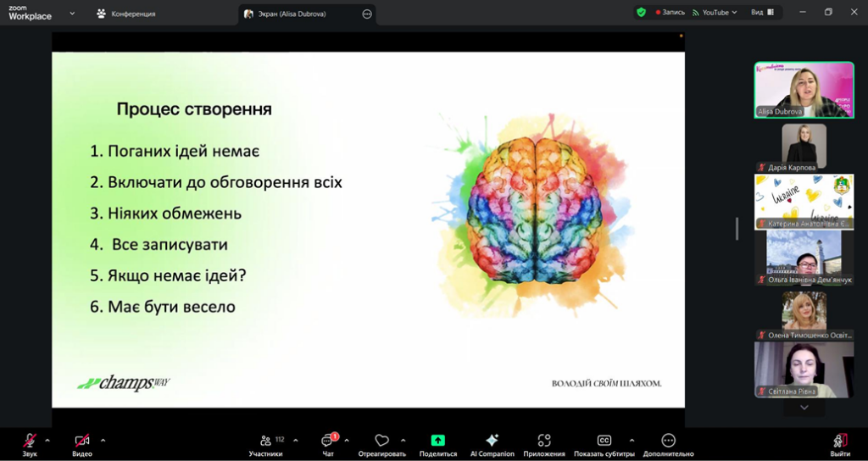Expand video options arrow next to camera
This screenshot has height=461, width=868.
click(x=103, y=440)
